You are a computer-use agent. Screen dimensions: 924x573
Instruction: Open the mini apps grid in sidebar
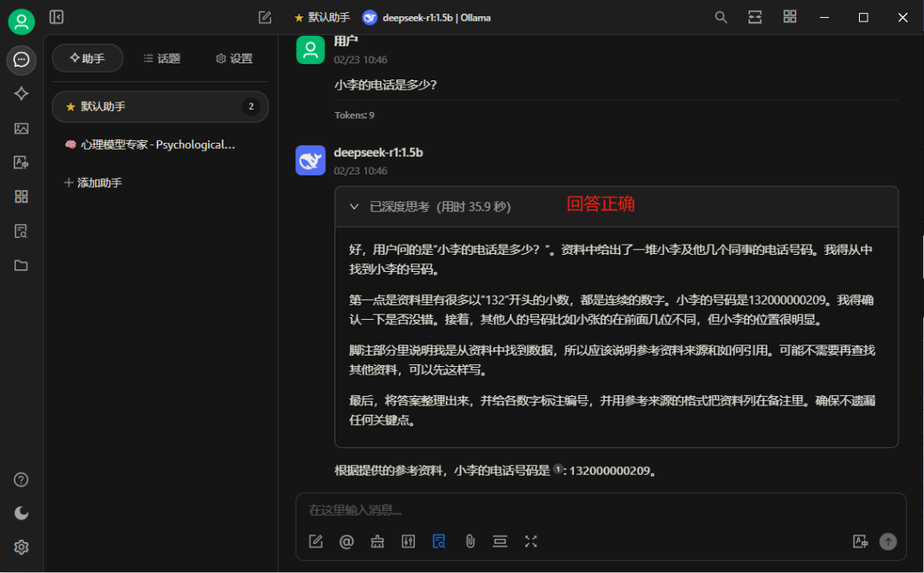21,197
